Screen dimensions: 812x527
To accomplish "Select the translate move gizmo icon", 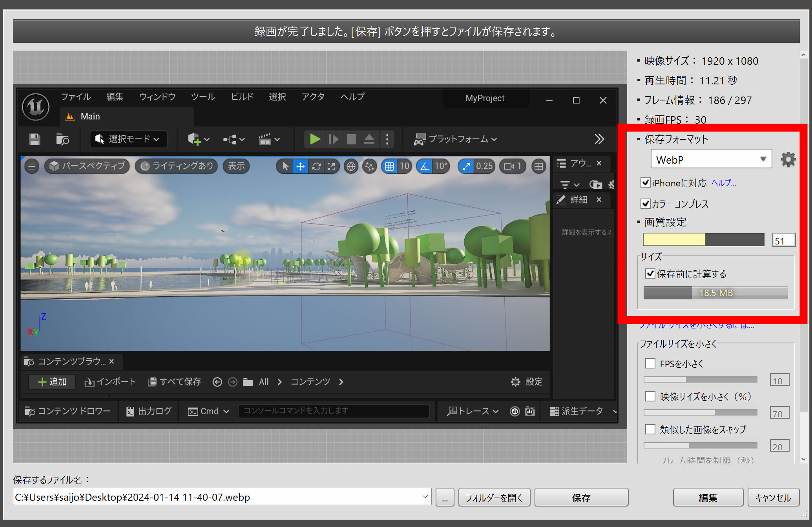I will 300,166.
